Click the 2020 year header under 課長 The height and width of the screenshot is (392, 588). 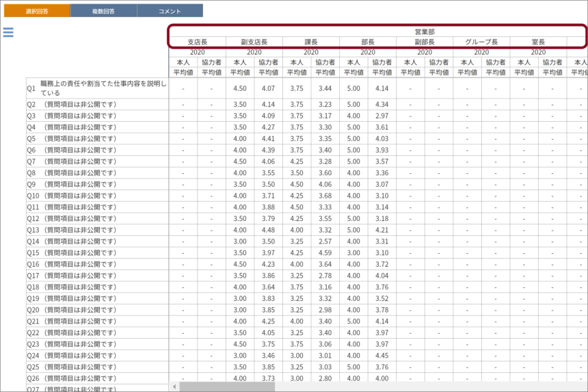pos(311,52)
